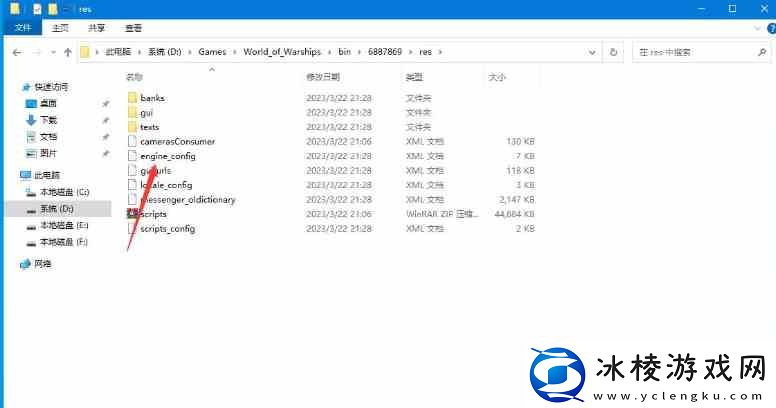Click the banks folder name

tap(152, 98)
